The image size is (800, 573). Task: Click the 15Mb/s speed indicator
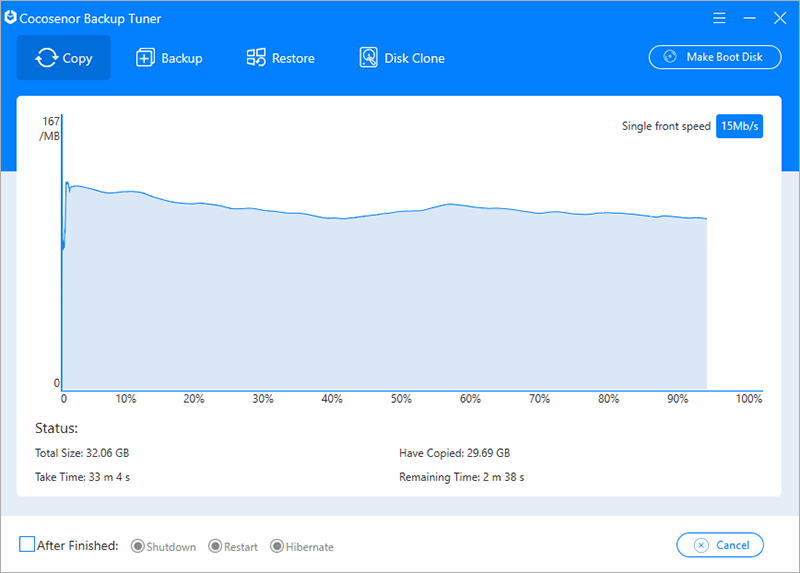(739, 126)
